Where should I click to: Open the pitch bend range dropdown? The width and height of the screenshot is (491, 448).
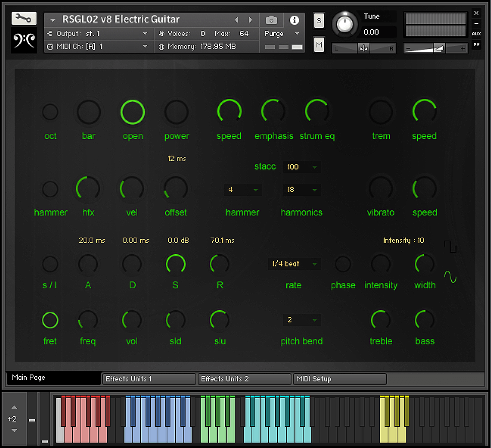(x=302, y=320)
